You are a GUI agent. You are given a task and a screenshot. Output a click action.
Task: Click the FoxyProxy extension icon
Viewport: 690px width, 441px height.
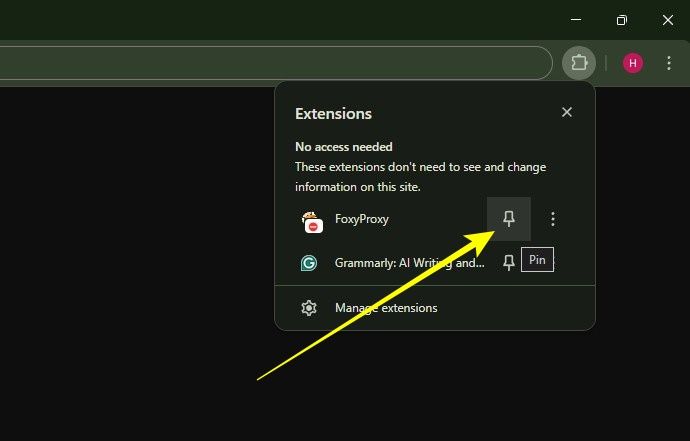point(312,221)
